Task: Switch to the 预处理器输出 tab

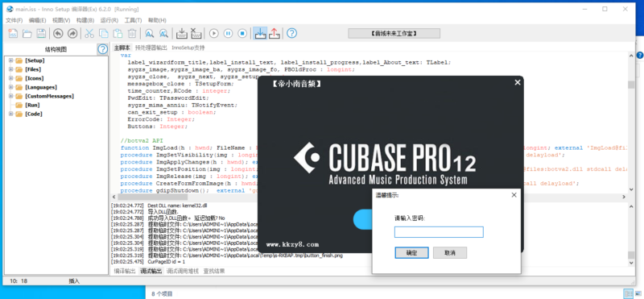Action: pos(151,48)
